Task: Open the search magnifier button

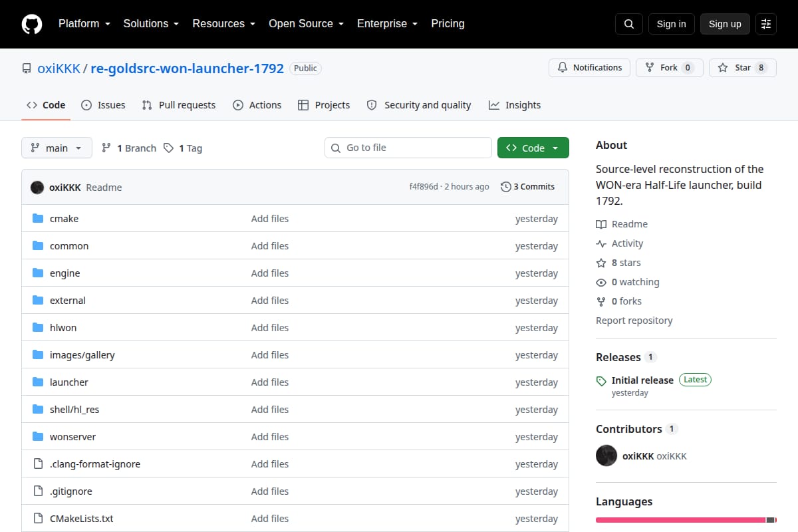Action: coord(629,24)
